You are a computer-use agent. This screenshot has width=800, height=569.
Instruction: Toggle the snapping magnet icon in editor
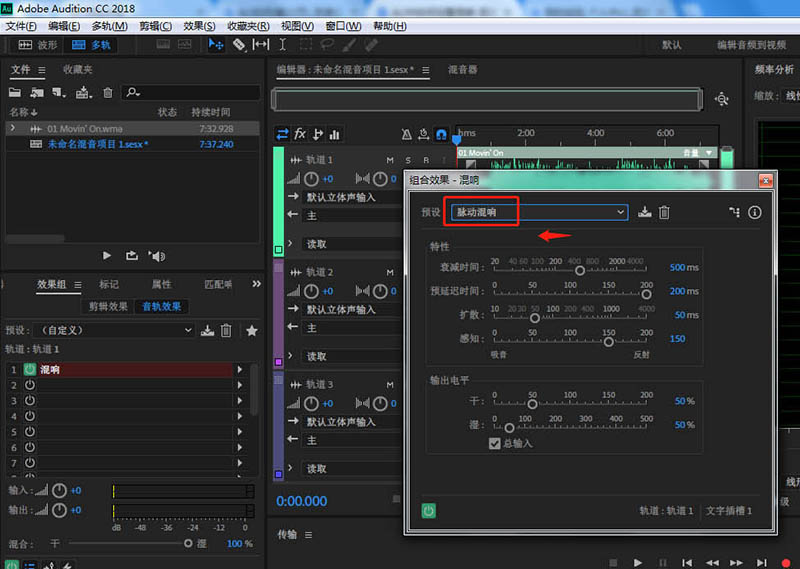[x=441, y=134]
